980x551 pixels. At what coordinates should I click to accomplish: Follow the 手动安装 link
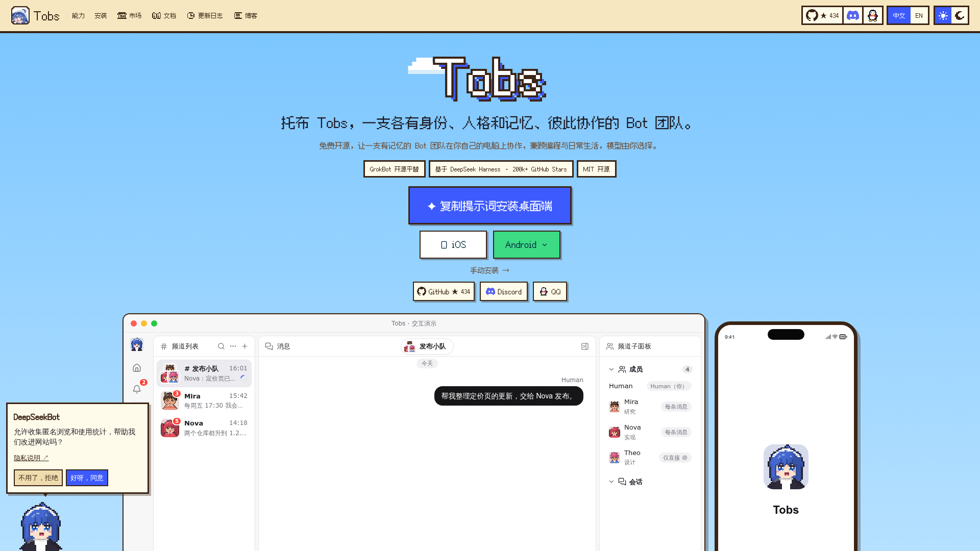click(x=489, y=270)
